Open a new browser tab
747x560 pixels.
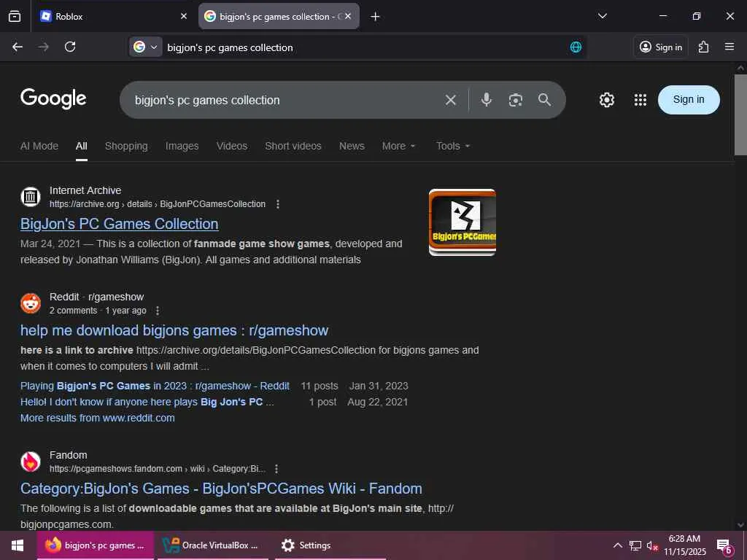(376, 17)
